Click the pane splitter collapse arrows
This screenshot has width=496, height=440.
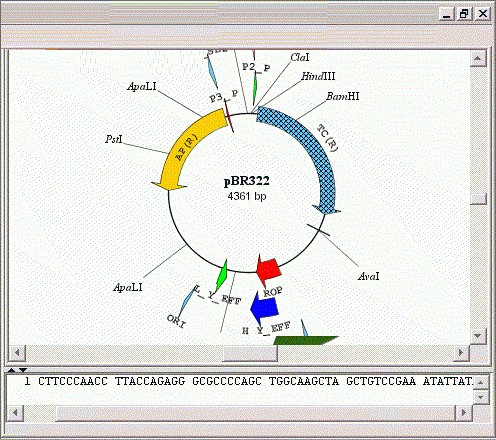pyautogui.click(x=17, y=370)
